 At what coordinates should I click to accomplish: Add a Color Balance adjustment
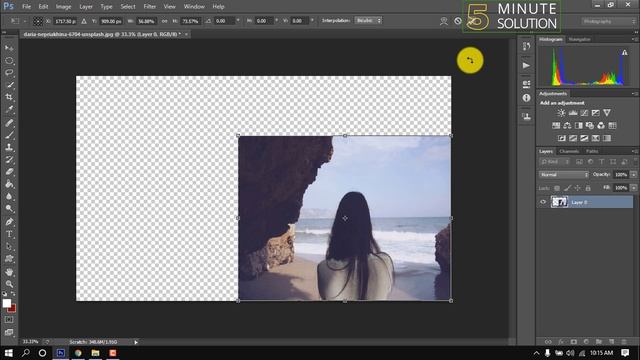pyautogui.click(x=567, y=126)
